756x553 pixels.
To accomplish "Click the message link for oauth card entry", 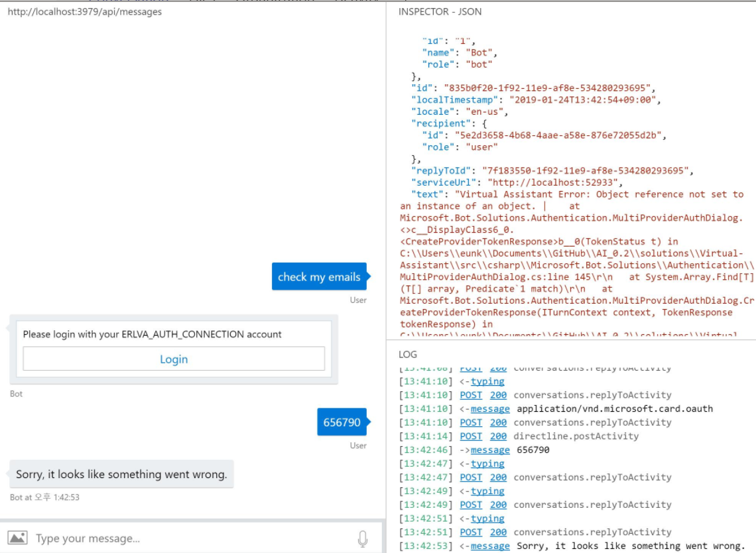I will (490, 408).
